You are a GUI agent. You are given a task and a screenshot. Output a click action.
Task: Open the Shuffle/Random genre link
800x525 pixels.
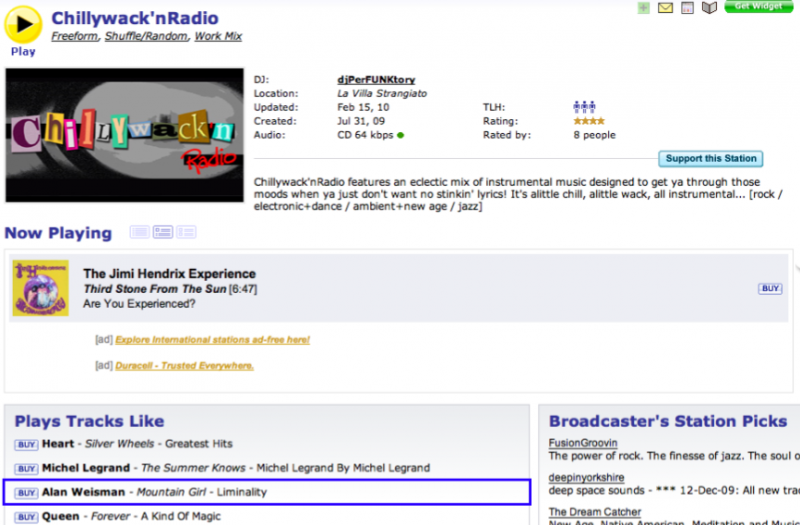pyautogui.click(x=145, y=37)
